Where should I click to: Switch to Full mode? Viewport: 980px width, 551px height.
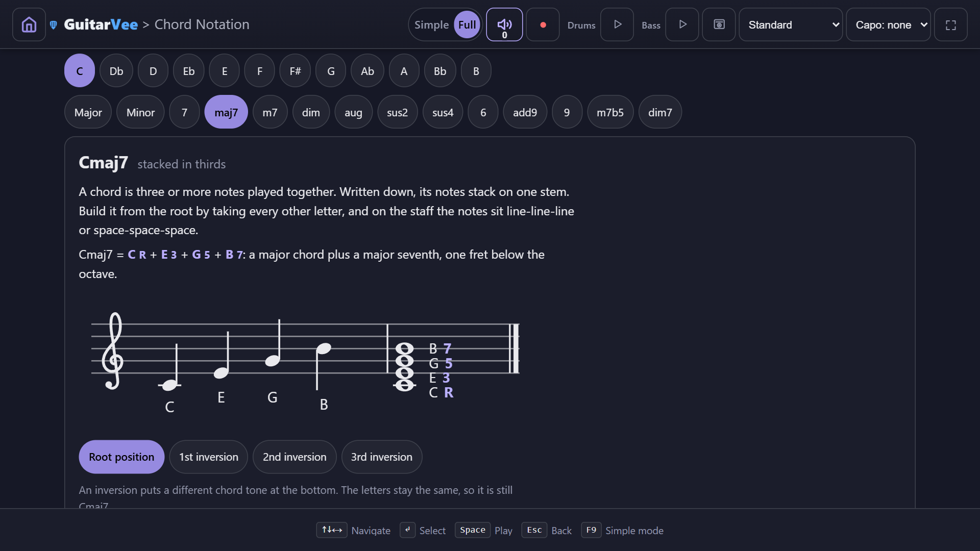[x=467, y=24]
